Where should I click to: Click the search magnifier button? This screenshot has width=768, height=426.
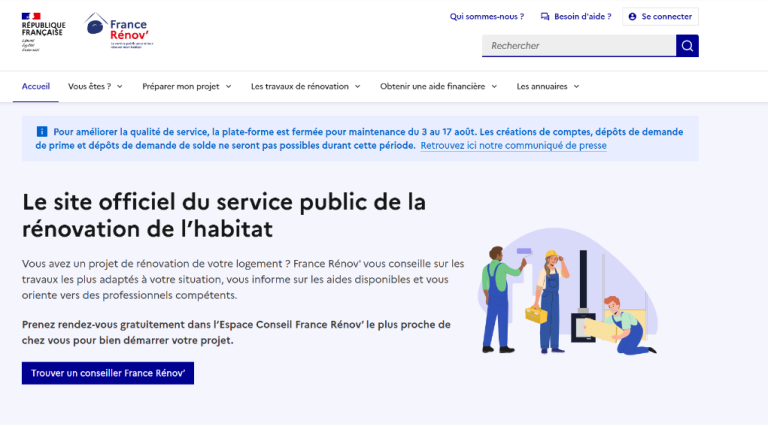click(687, 46)
